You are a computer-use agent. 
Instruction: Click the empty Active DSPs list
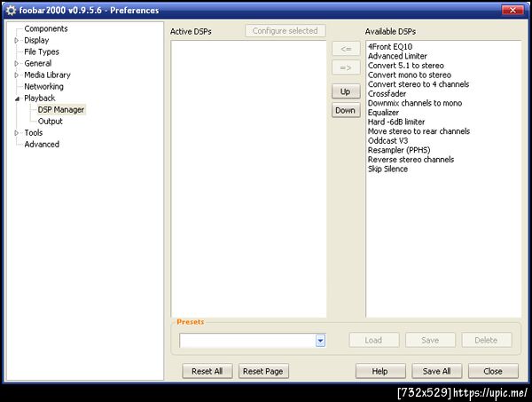[x=248, y=179]
